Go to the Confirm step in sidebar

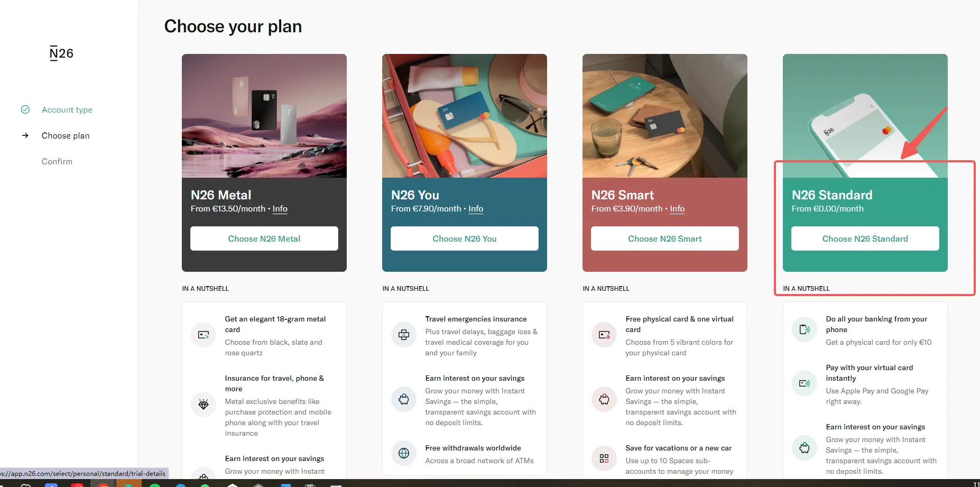click(x=57, y=161)
